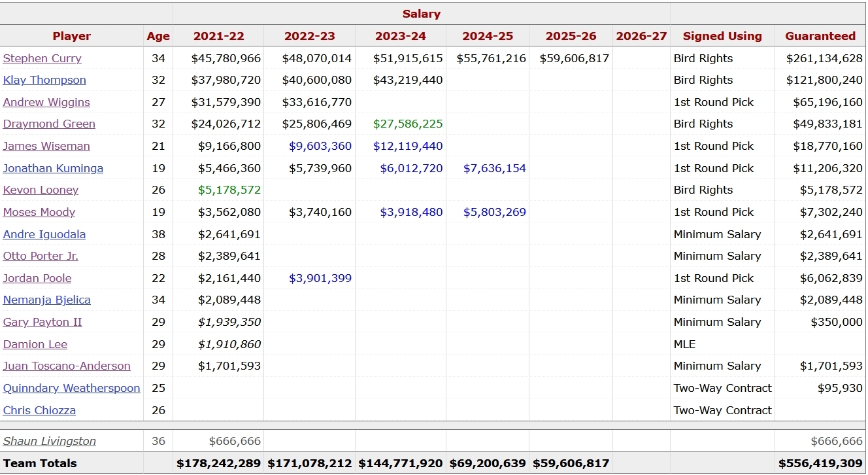868x475 pixels.
Task: Click the Draymond Green link
Action: pos(49,124)
